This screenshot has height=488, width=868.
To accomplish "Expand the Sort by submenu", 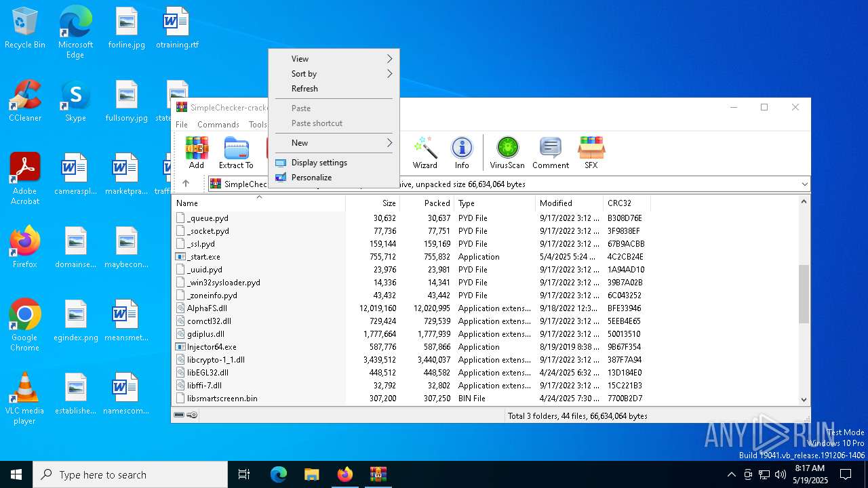I will [x=334, y=74].
